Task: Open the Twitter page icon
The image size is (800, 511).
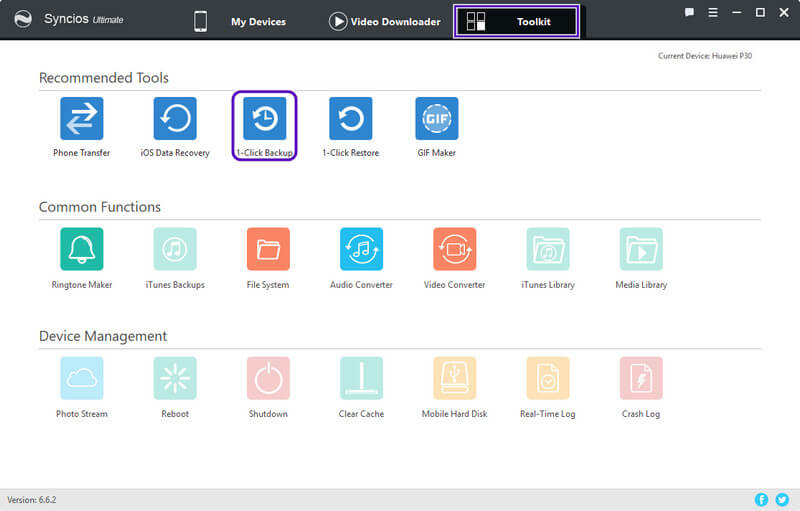Action: point(782,500)
